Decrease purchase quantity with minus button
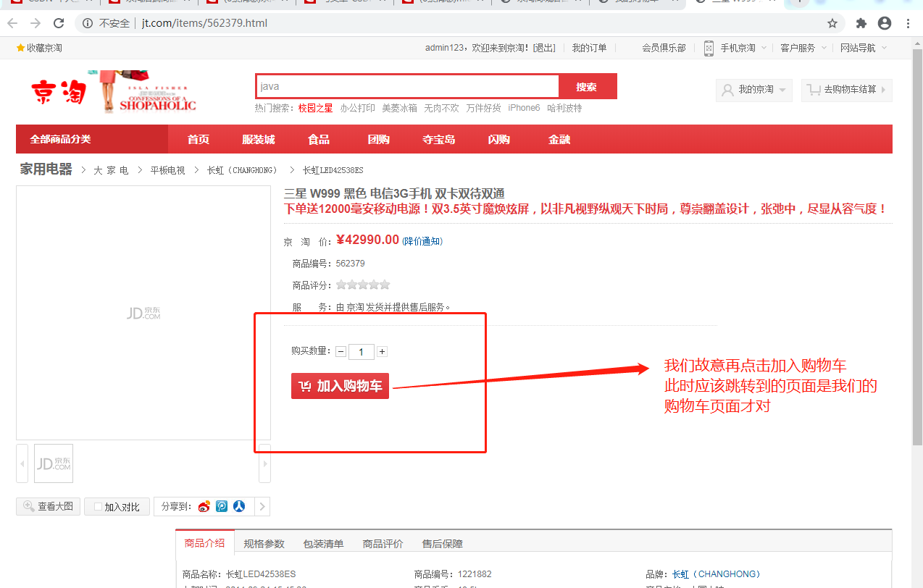 341,352
